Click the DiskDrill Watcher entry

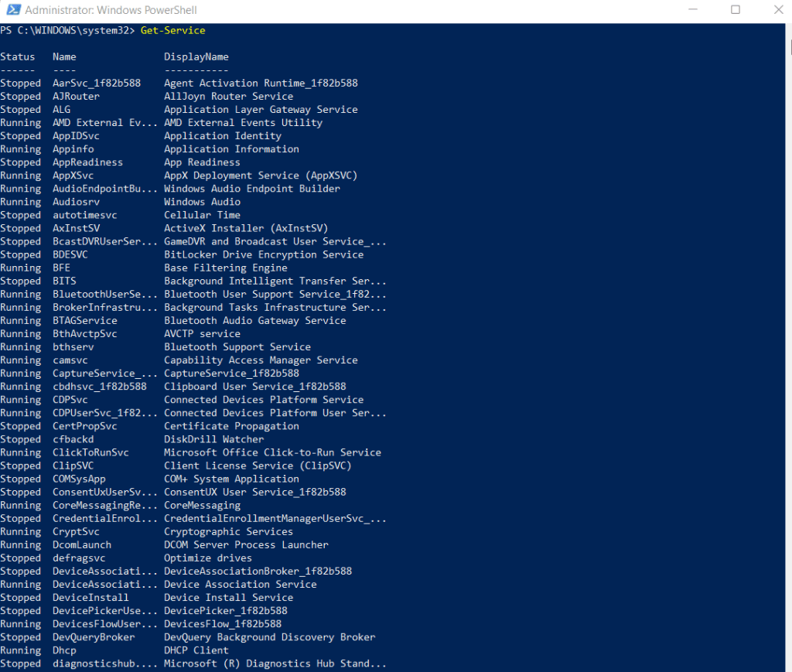pos(213,439)
